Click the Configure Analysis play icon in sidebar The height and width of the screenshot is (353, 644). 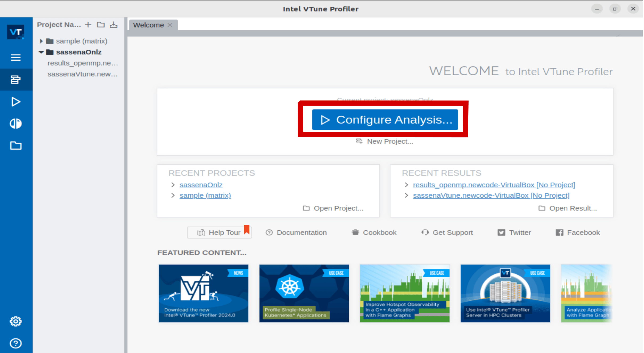(16, 102)
